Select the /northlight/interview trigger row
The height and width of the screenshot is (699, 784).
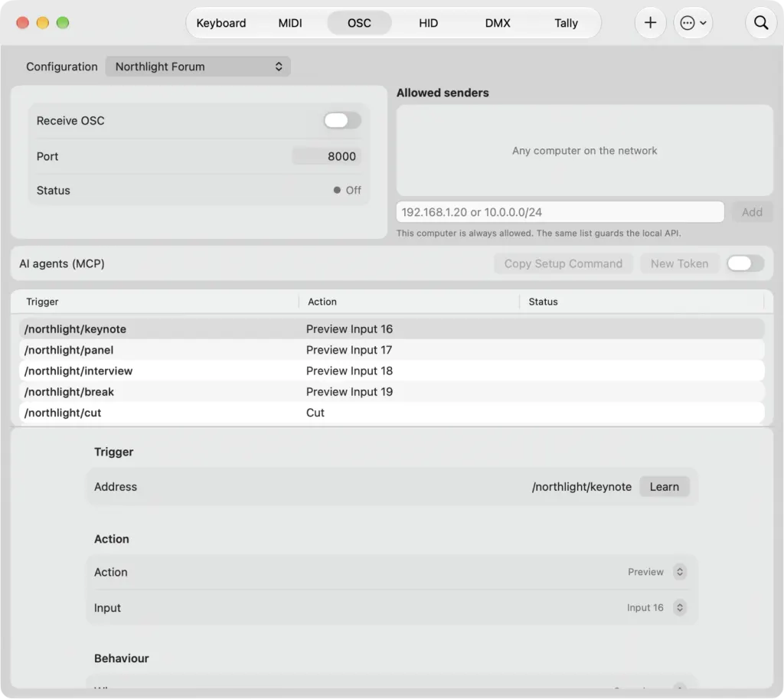pos(392,371)
